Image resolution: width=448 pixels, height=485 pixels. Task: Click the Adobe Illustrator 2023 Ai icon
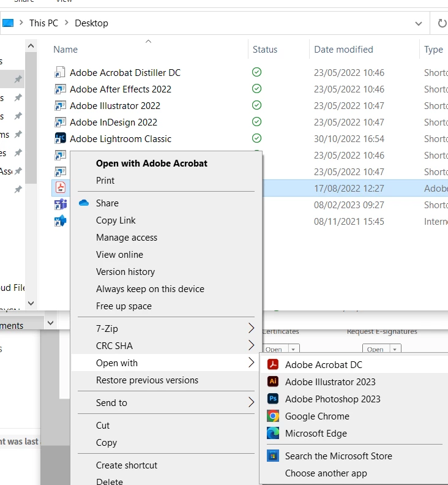point(273,382)
